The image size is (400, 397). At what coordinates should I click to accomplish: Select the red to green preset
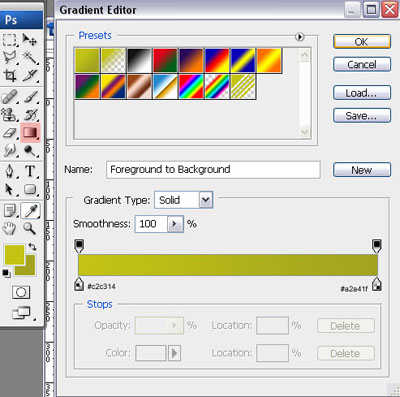(x=165, y=60)
